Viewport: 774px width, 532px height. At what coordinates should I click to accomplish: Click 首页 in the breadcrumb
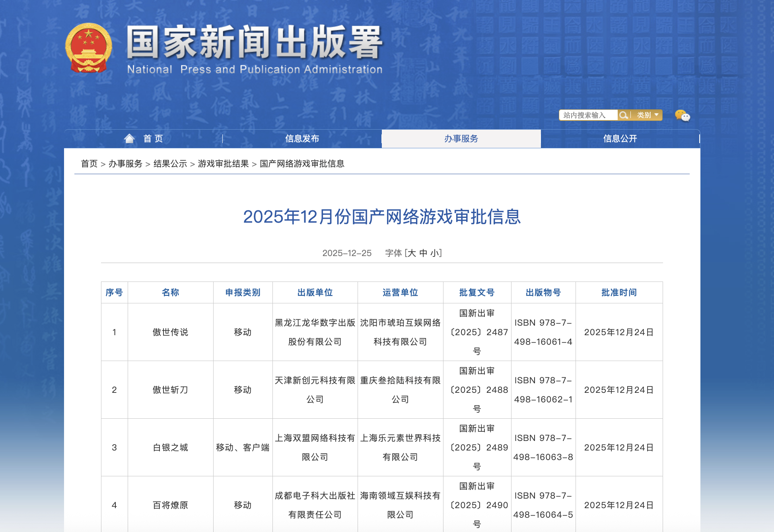tap(89, 164)
